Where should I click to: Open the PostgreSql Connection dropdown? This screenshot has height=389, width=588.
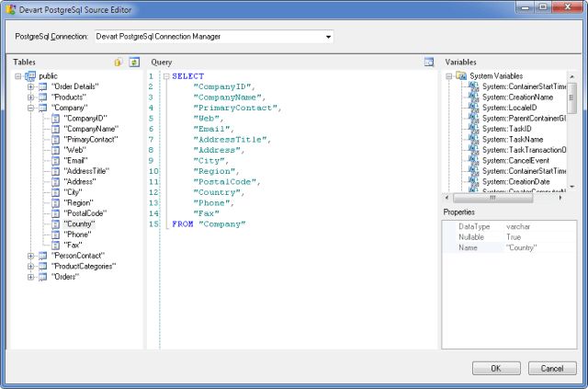coord(328,37)
